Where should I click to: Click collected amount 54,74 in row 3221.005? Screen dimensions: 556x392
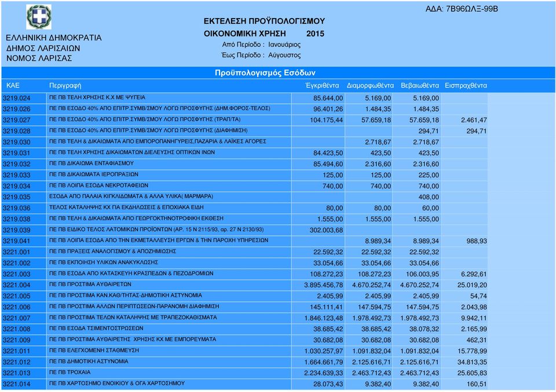click(x=478, y=296)
